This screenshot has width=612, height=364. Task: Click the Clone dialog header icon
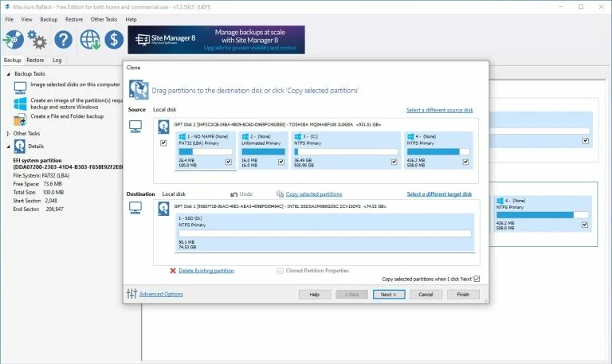pos(139,89)
